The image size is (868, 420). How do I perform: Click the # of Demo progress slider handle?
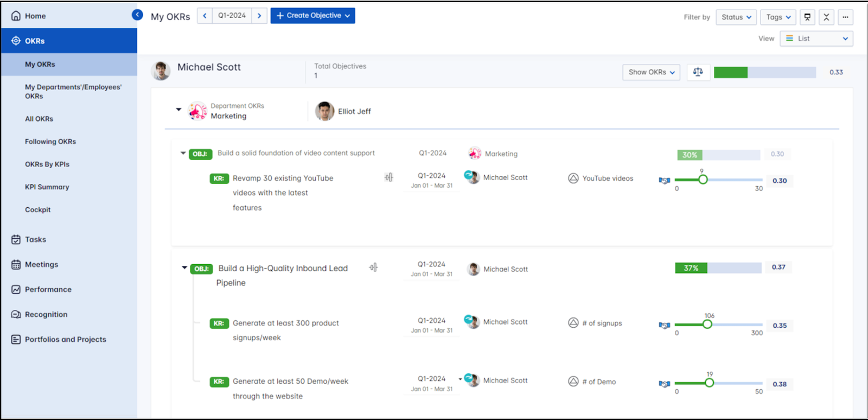click(x=709, y=383)
